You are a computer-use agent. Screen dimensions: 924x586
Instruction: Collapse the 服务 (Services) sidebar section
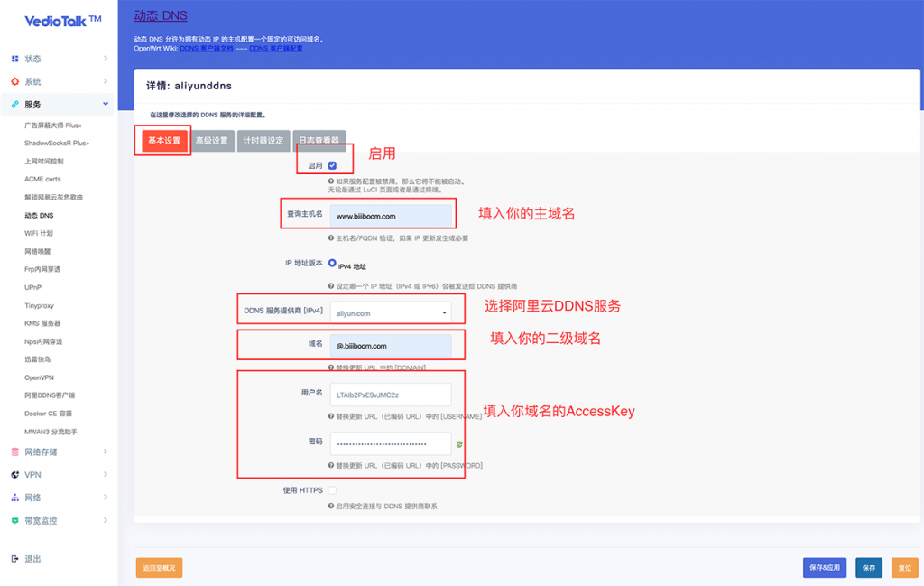[106, 105]
